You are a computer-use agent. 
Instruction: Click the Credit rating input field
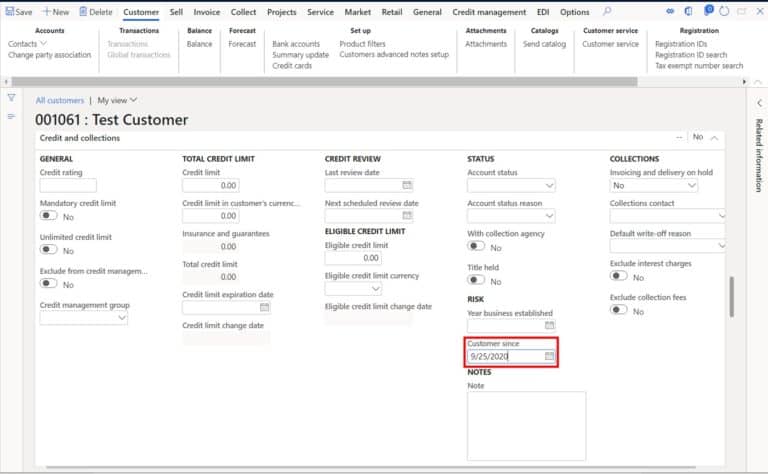[68, 186]
